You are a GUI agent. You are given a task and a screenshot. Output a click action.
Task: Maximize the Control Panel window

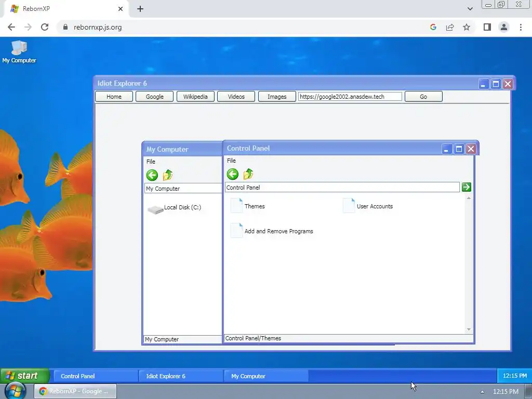(x=459, y=149)
